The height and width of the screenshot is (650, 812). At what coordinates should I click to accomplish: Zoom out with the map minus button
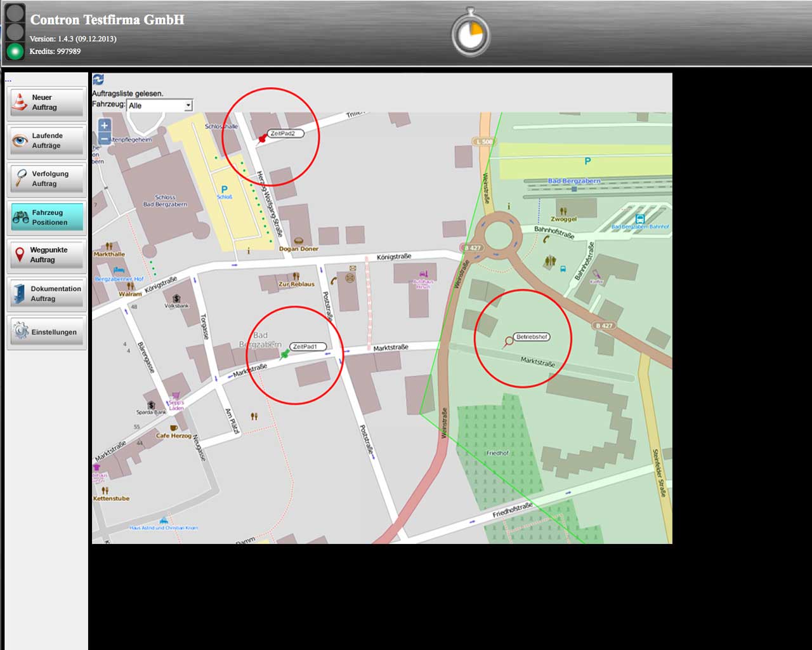105,138
